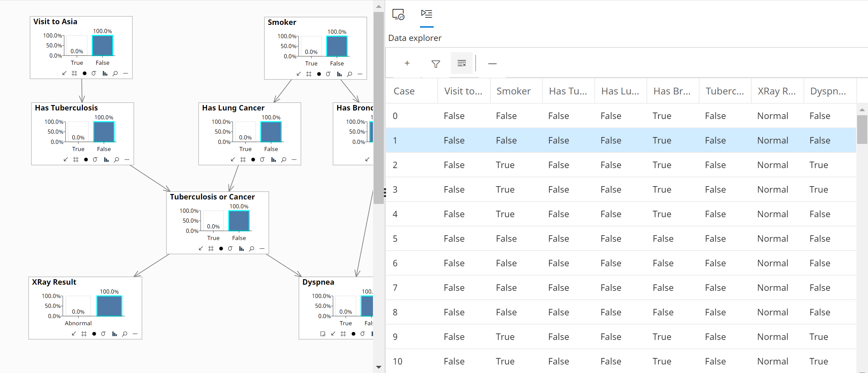Click the grid icon on Has Lung Cancer node
Viewport: 868px width, 373px height.
243,159
